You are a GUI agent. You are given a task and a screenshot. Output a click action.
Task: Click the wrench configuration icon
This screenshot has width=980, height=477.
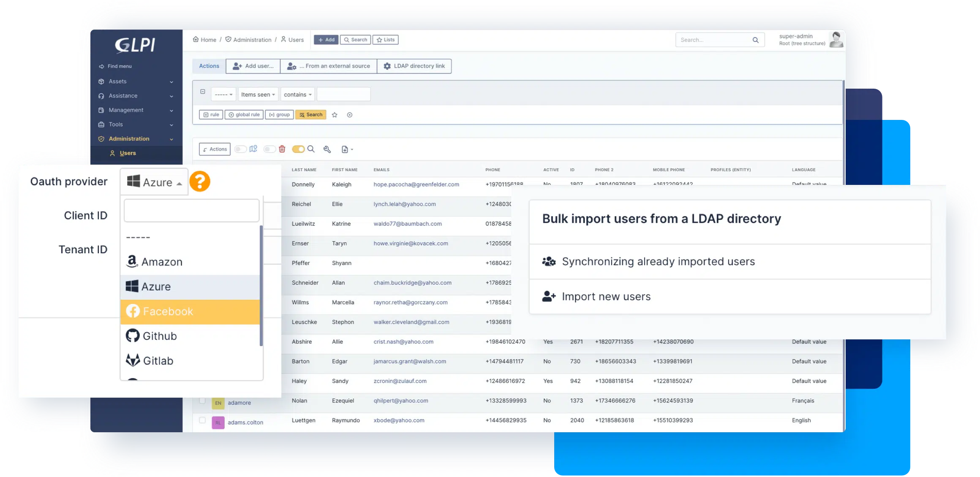(327, 149)
